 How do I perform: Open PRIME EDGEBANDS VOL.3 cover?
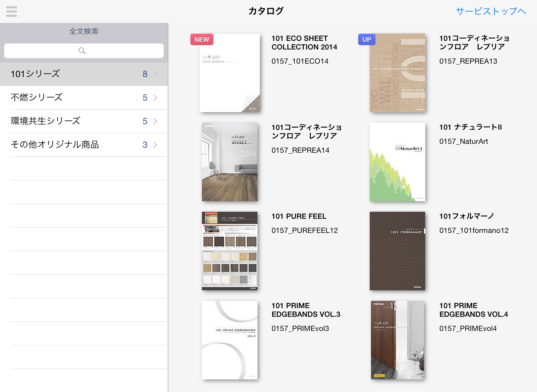click(230, 340)
